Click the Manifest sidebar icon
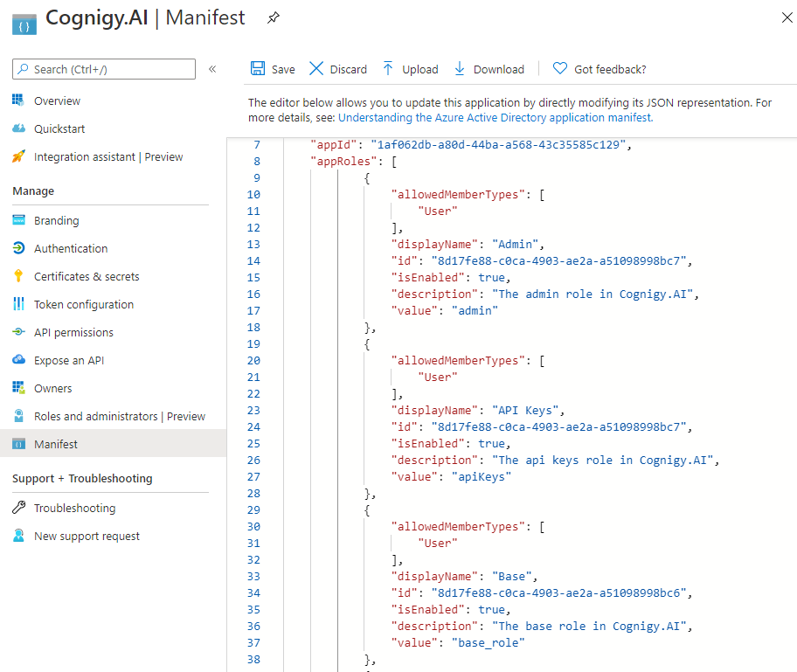797x672 pixels. point(18,444)
